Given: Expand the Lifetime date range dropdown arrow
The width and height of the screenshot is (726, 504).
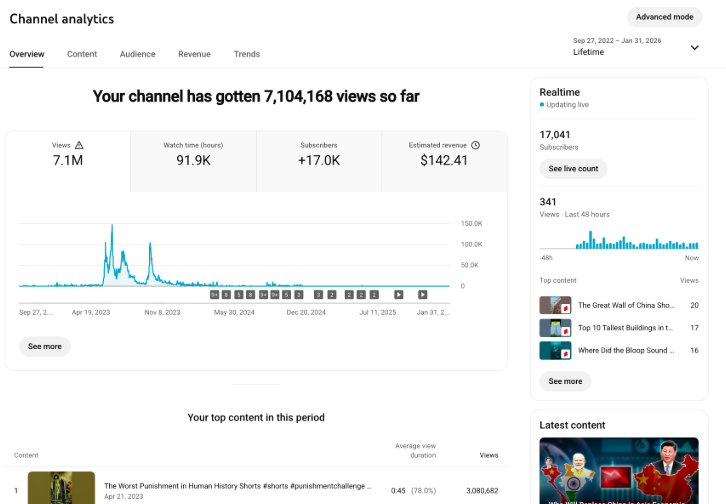Looking at the screenshot, I should pyautogui.click(x=695, y=48).
